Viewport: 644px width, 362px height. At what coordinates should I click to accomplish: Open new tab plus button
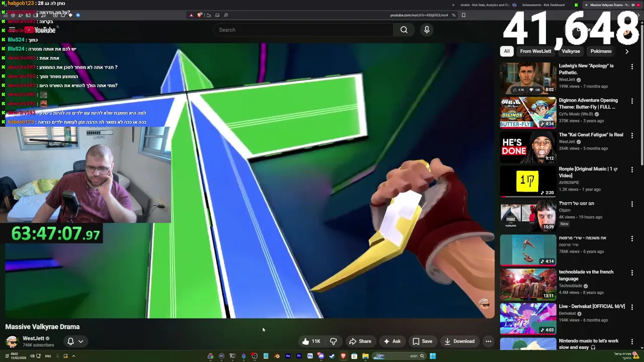pos(453,5)
